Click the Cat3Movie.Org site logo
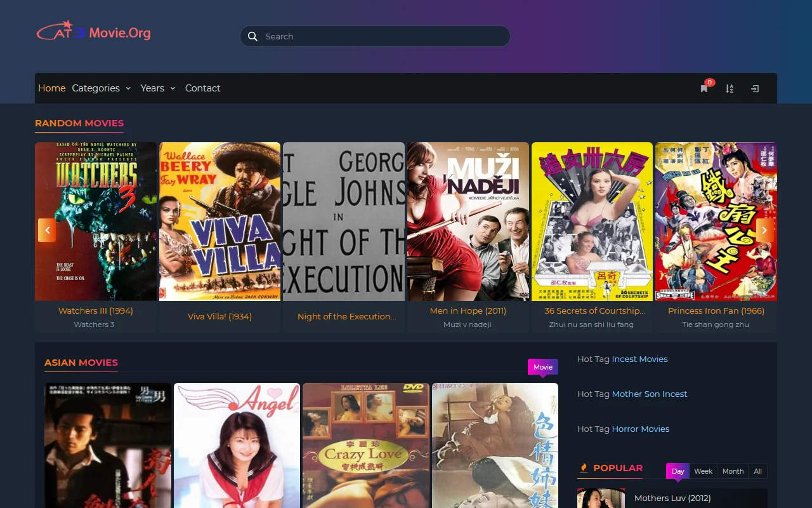Screen dimensions: 812x508 93,31
